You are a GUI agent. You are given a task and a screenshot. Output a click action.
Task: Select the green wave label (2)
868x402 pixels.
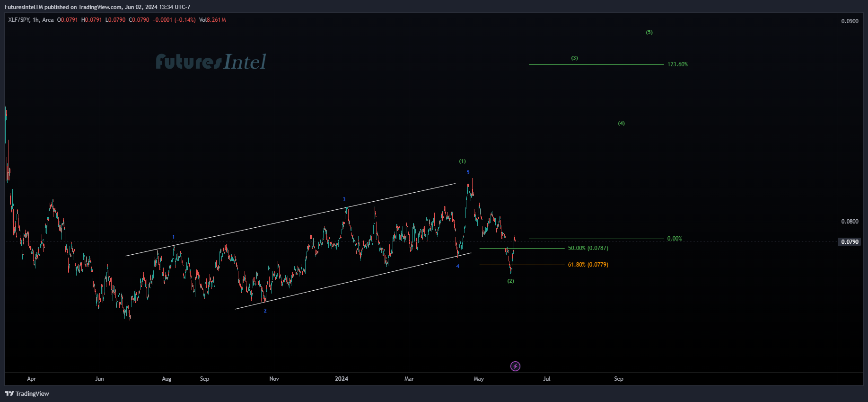(511, 281)
